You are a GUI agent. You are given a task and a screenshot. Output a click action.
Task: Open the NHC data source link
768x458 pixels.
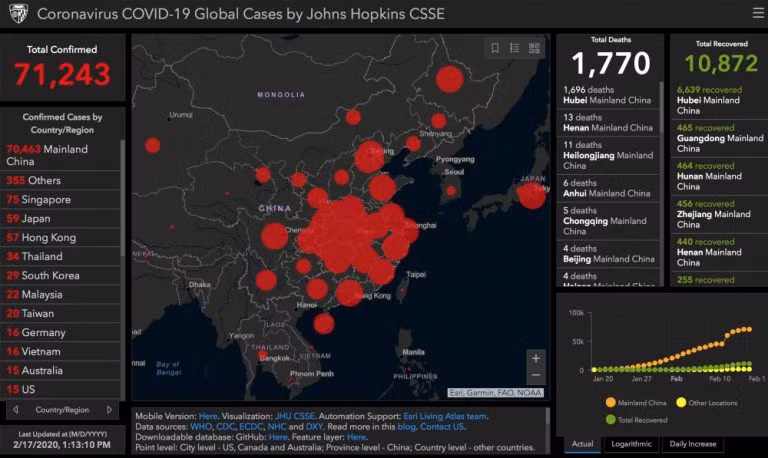[x=277, y=427]
